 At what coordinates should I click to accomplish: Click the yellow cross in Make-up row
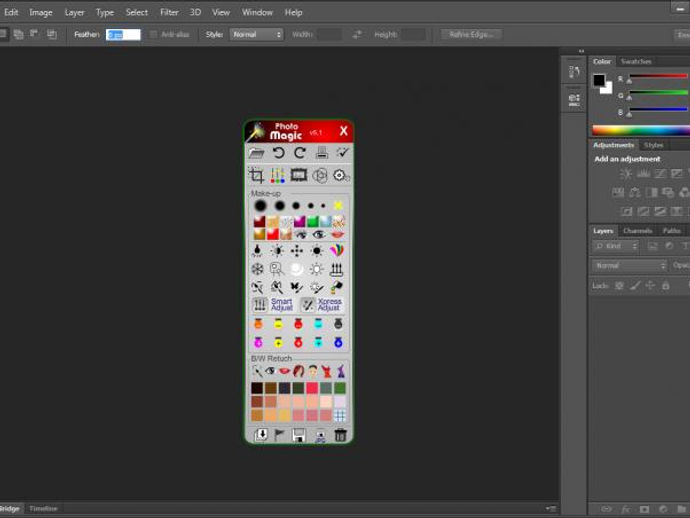tap(338, 205)
